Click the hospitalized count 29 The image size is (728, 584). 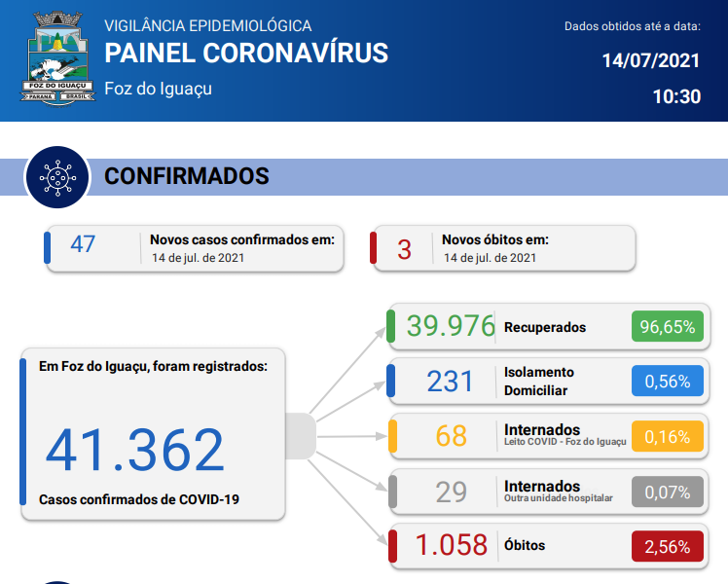tap(451, 493)
